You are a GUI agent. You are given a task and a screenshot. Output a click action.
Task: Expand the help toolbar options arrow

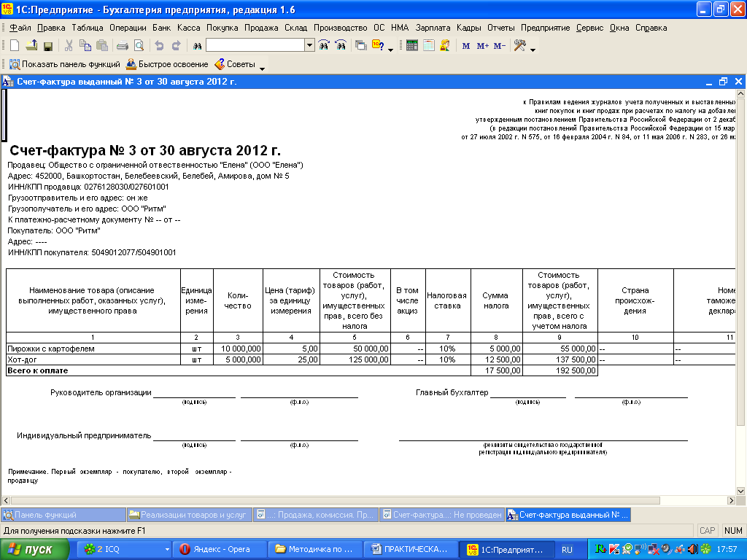coord(391,50)
